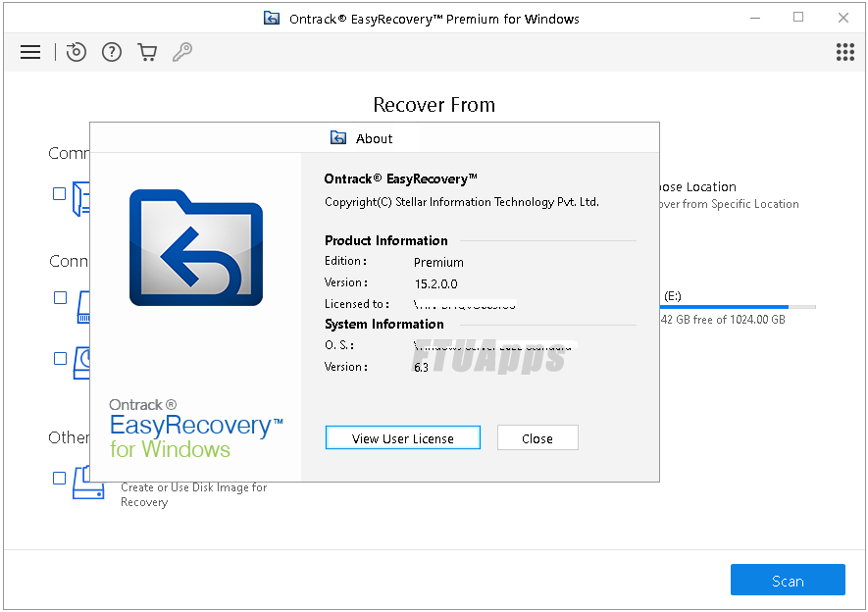This screenshot has width=868, height=612.
Task: Click the OS version value 6.3
Action: coord(422,368)
